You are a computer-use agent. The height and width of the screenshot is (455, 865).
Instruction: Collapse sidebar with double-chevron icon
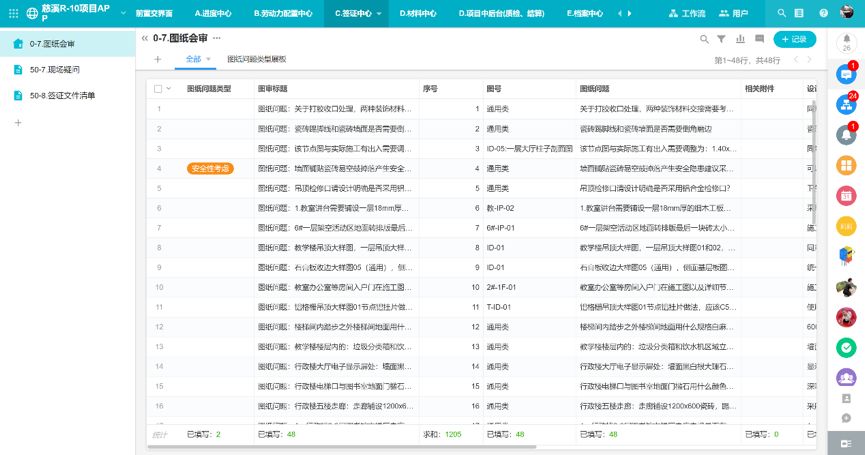coord(145,39)
